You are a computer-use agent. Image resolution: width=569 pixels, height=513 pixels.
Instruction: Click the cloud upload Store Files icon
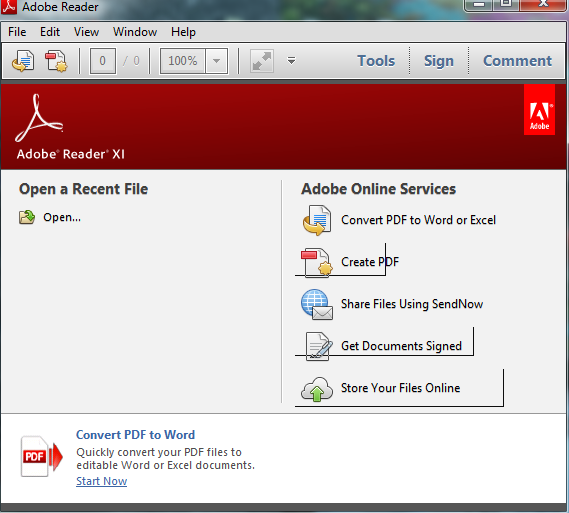(x=317, y=389)
